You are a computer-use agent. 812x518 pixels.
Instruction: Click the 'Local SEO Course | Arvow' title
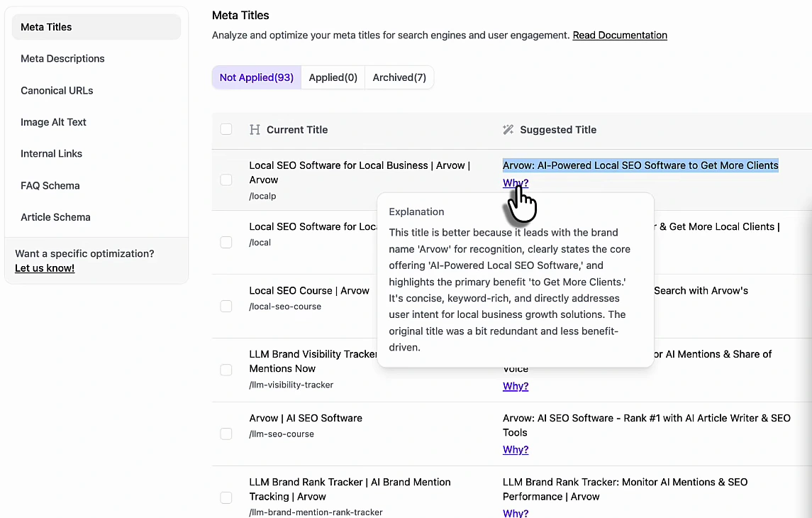click(309, 291)
